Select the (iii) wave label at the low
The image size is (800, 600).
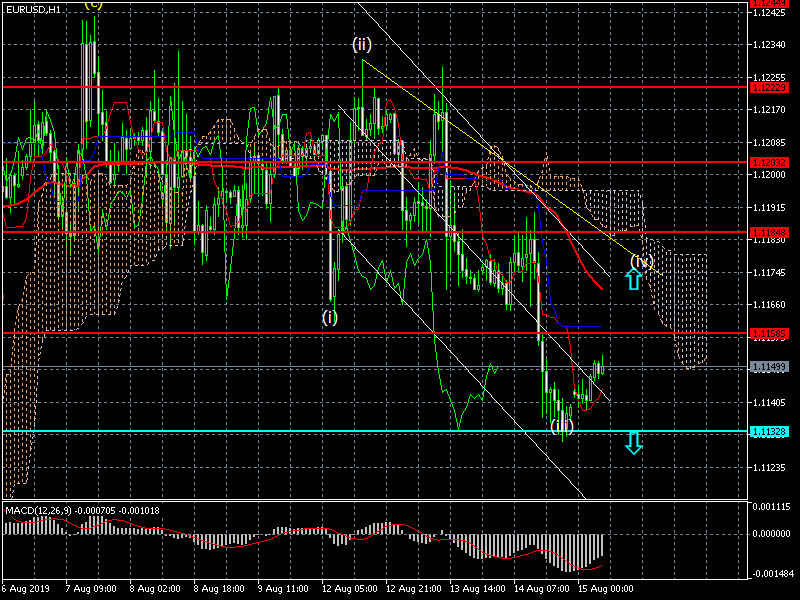562,426
